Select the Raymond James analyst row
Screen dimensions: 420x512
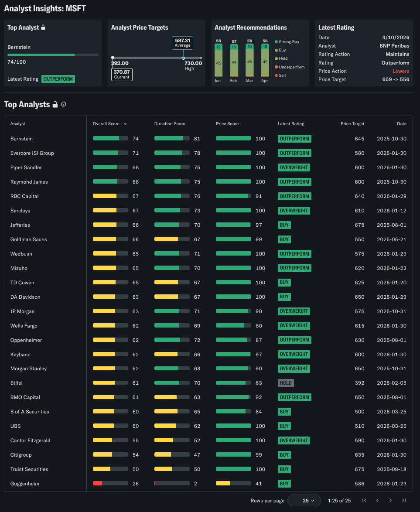point(208,182)
